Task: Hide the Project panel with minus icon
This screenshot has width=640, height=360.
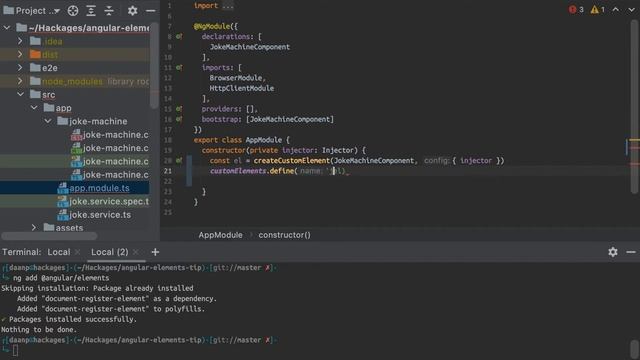Action: 151,11
